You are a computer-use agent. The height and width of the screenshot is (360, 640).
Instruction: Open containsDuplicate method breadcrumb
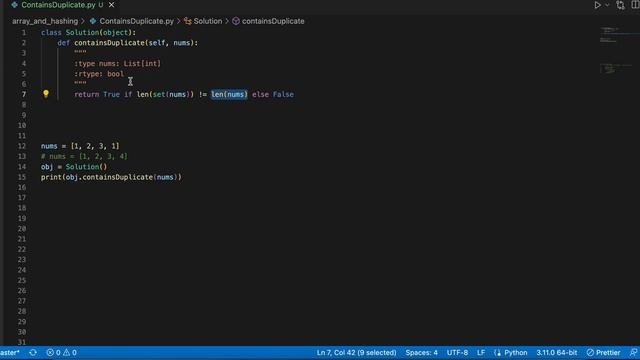273,21
